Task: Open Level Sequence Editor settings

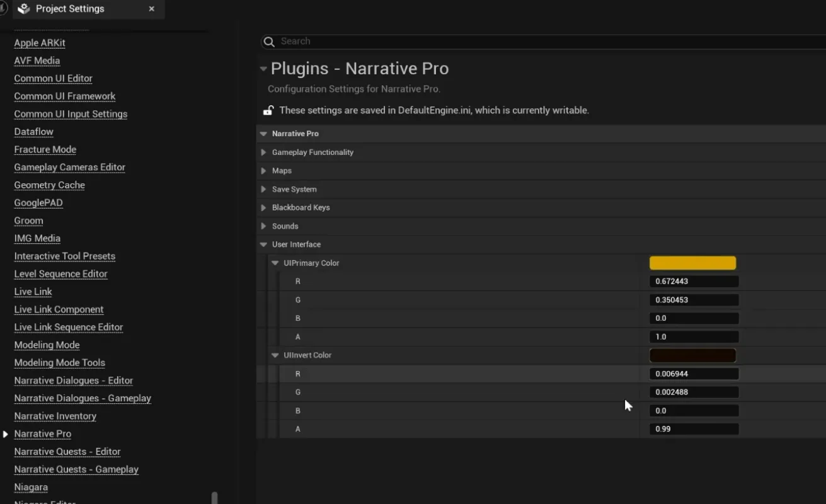Action: coord(60,274)
